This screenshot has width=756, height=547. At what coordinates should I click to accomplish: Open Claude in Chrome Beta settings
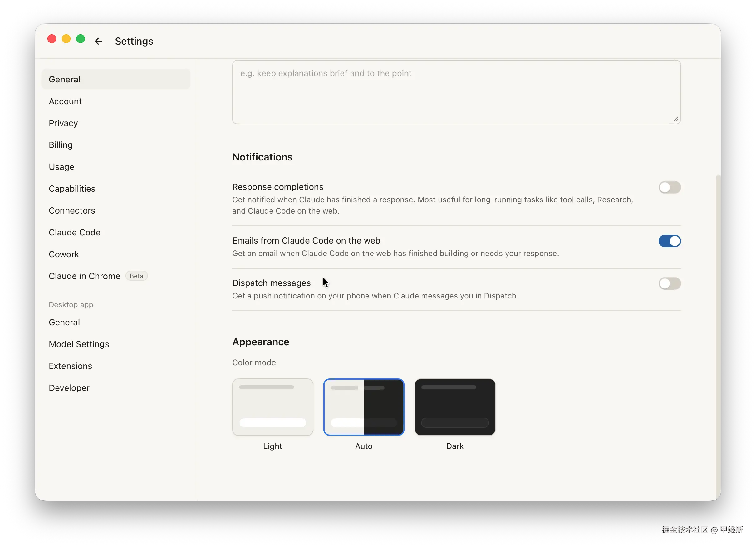pos(85,276)
